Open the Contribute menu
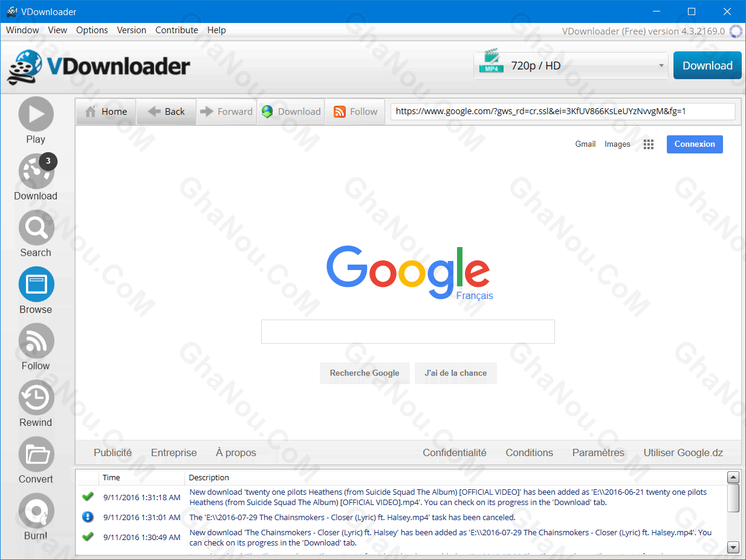Viewport: 746px width, 560px height. coord(177,30)
